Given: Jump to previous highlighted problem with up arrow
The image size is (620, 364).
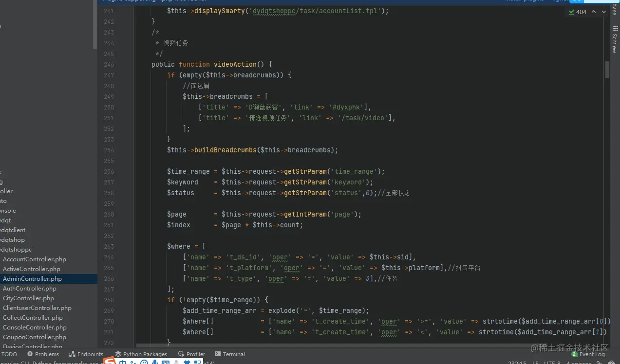Looking at the screenshot, I should click(x=594, y=12).
